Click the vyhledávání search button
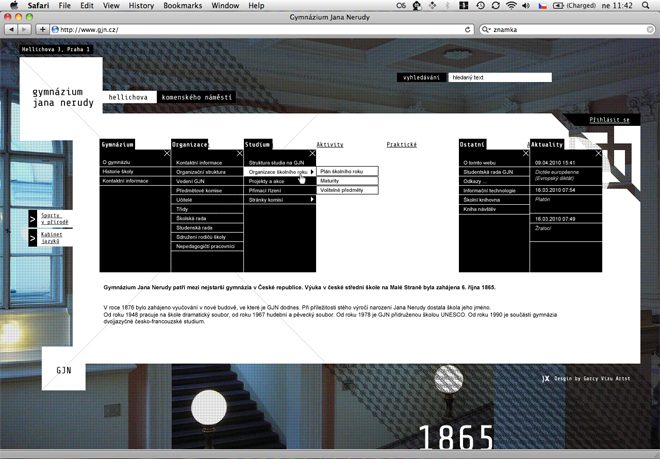660x459 pixels. (x=421, y=77)
